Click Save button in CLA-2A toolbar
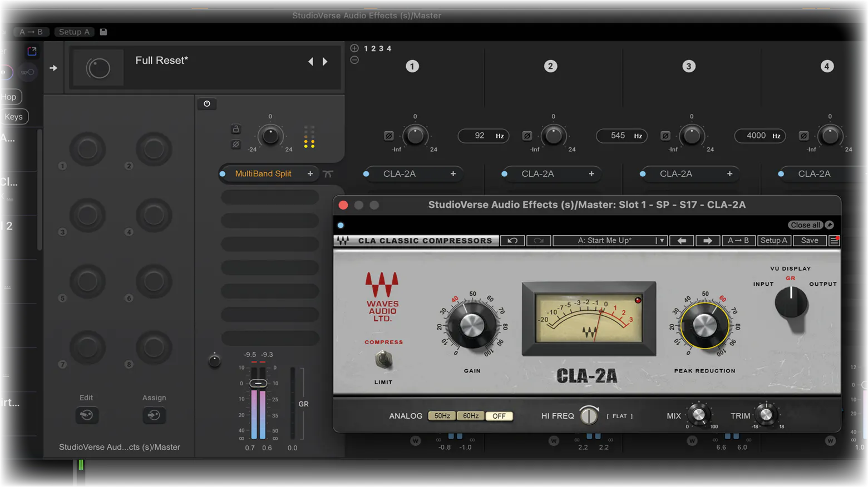 tap(810, 241)
